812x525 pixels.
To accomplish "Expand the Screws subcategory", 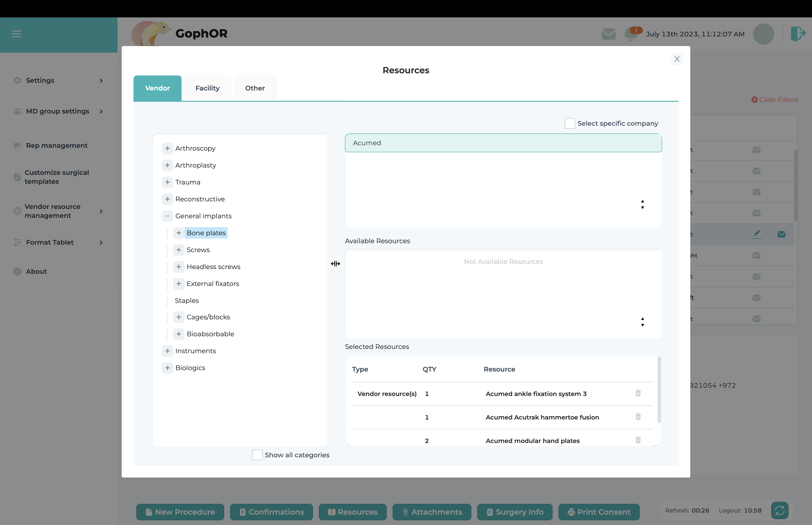I will [179, 250].
